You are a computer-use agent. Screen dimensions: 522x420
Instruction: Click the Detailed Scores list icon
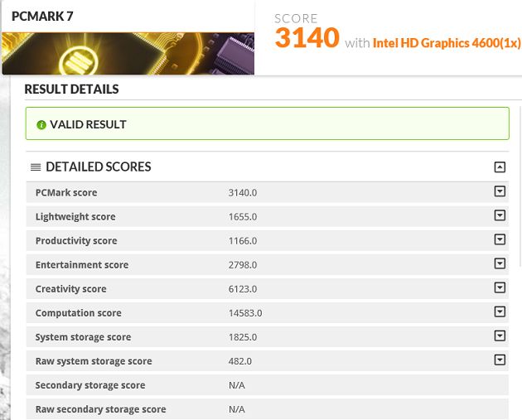click(x=36, y=167)
